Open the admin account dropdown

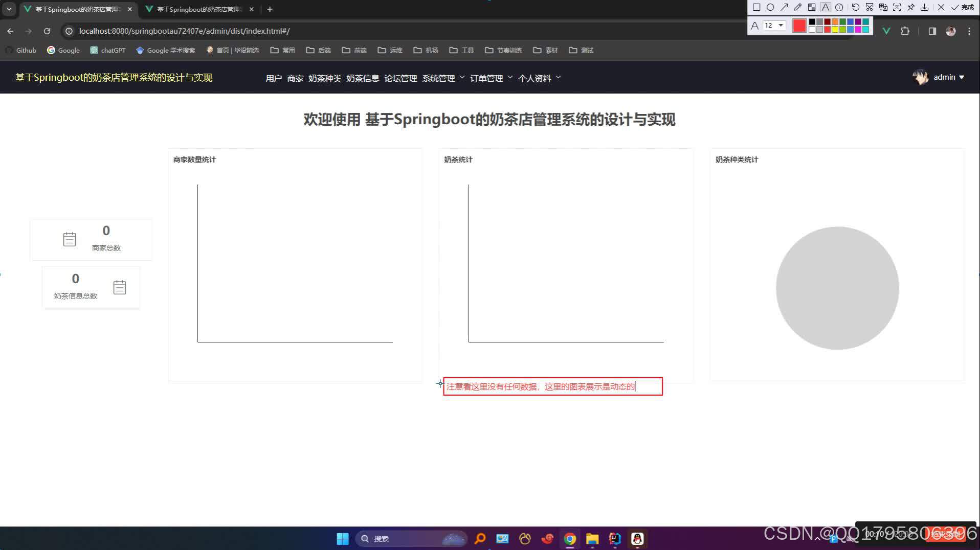click(x=946, y=77)
